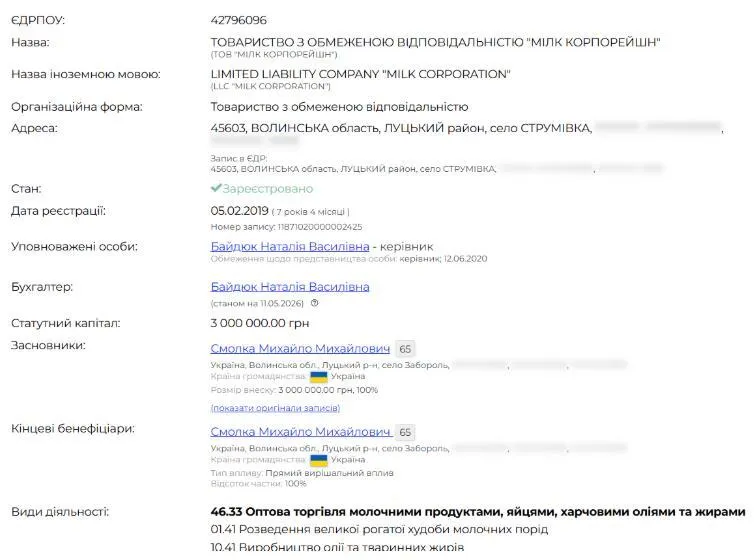Screen dimensions: 754x560
Task: Click the Ukraine flag under Кінцеві бенефіціари
Action: tap(318, 460)
